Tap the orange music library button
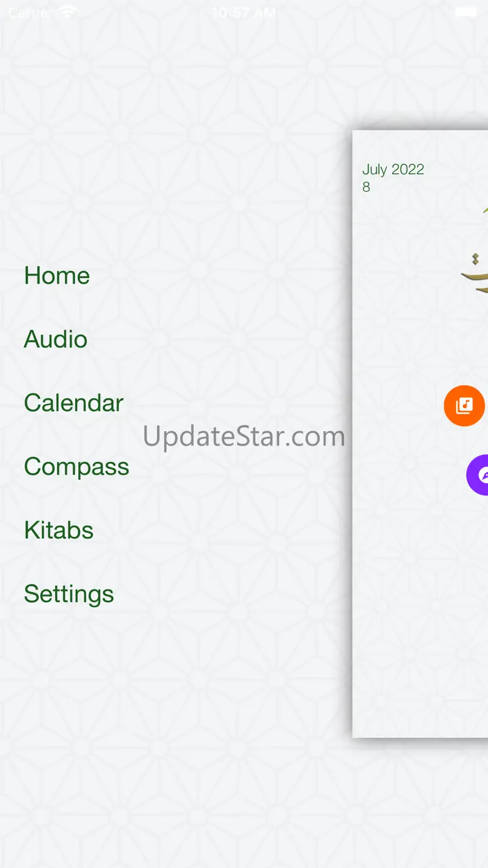 click(464, 406)
